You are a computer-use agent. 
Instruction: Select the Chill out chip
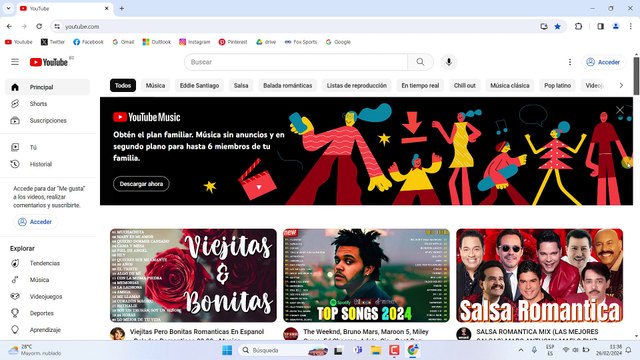tap(464, 86)
